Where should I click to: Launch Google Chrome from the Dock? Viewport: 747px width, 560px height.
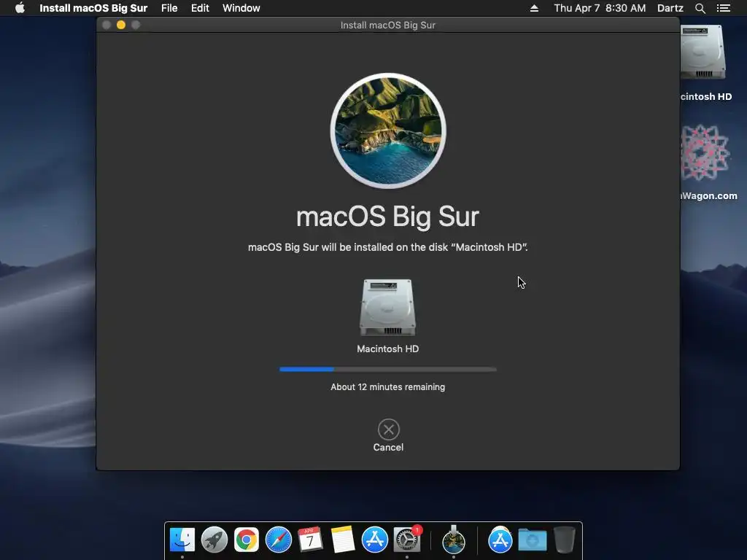click(x=247, y=540)
